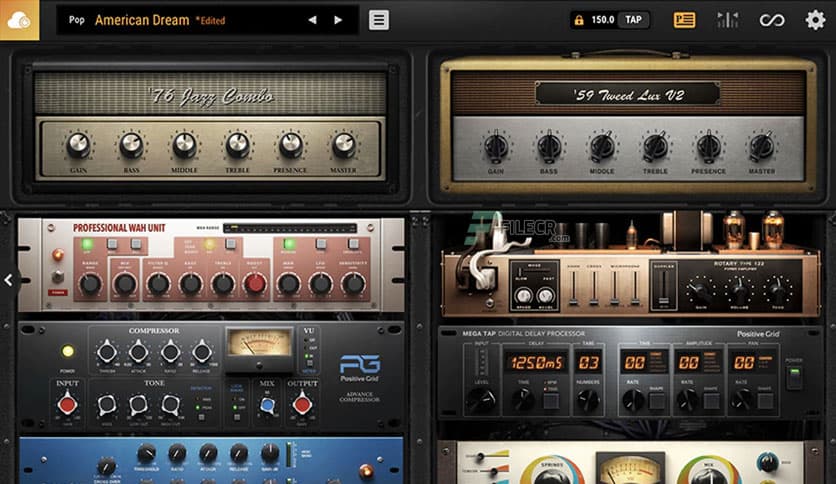Image resolution: width=836 pixels, height=484 pixels.
Task: Click the compressor red Input knob
Action: pyautogui.click(x=67, y=405)
